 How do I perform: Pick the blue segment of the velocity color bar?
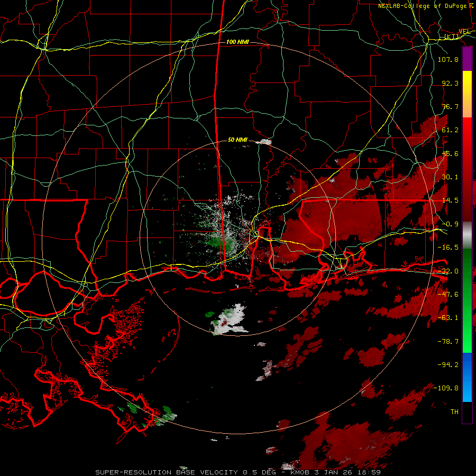(x=467, y=377)
